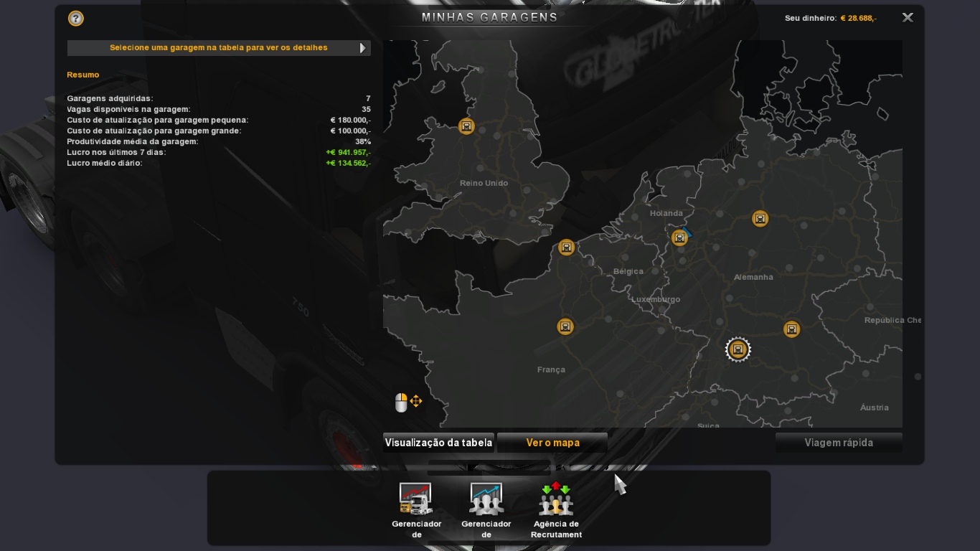Switch to Visualização da tabela view
The image size is (980, 551).
(438, 443)
